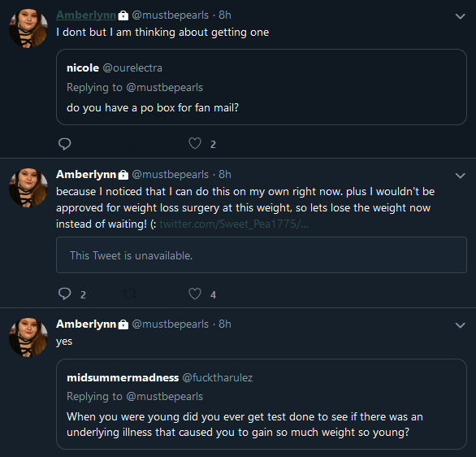This screenshot has height=457, width=476.
Task: Click lock icon on the 'yes' tweet
Action: 123,324
